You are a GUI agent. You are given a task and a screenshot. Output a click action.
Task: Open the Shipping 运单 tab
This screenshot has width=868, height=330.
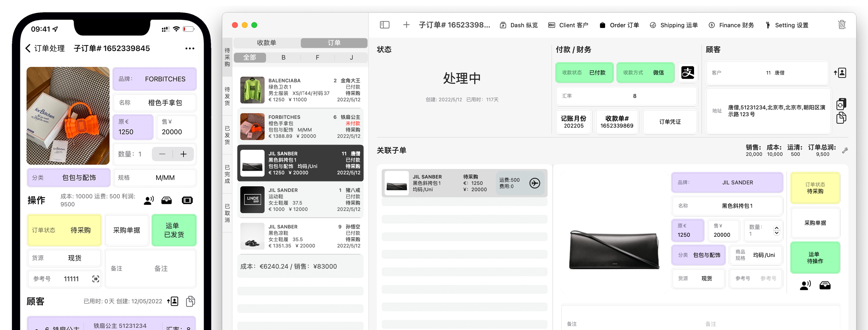pyautogui.click(x=674, y=25)
